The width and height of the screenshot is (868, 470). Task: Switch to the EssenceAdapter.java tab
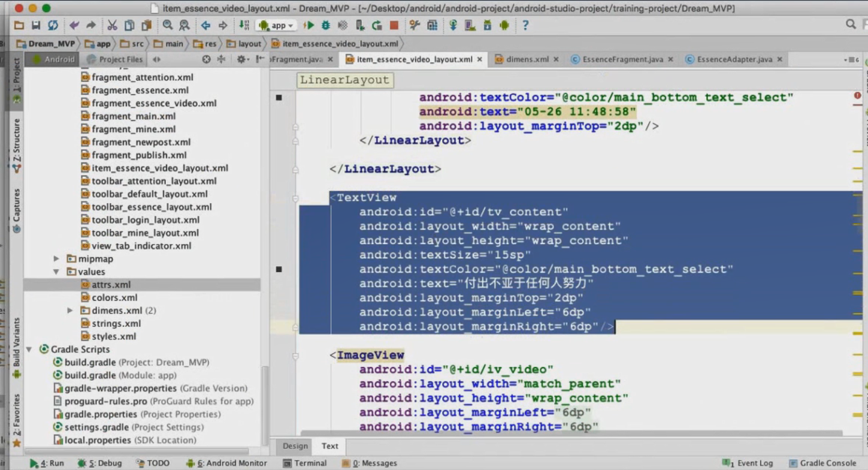coord(734,59)
